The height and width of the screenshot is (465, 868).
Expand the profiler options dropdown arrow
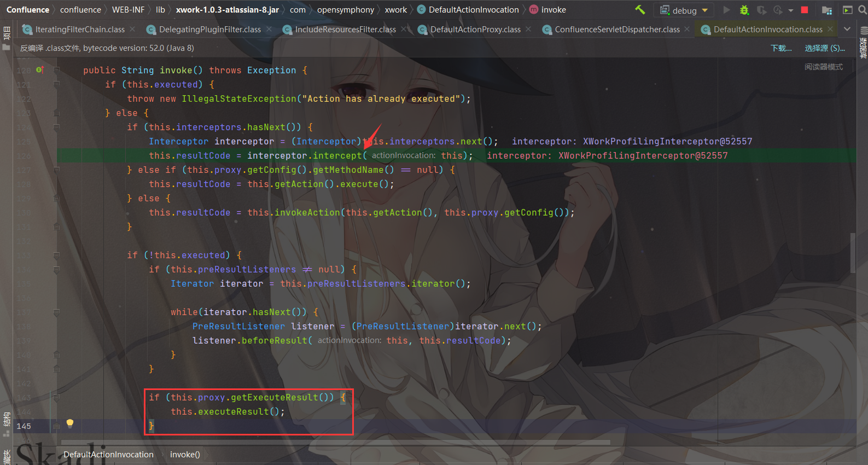click(x=790, y=10)
